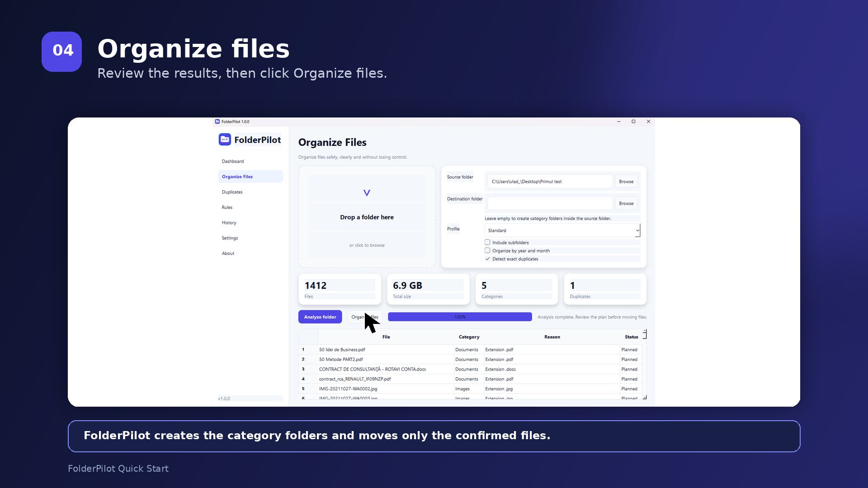Click the small FolderPilot title bar icon
The height and width of the screenshot is (488, 868).
tap(217, 122)
